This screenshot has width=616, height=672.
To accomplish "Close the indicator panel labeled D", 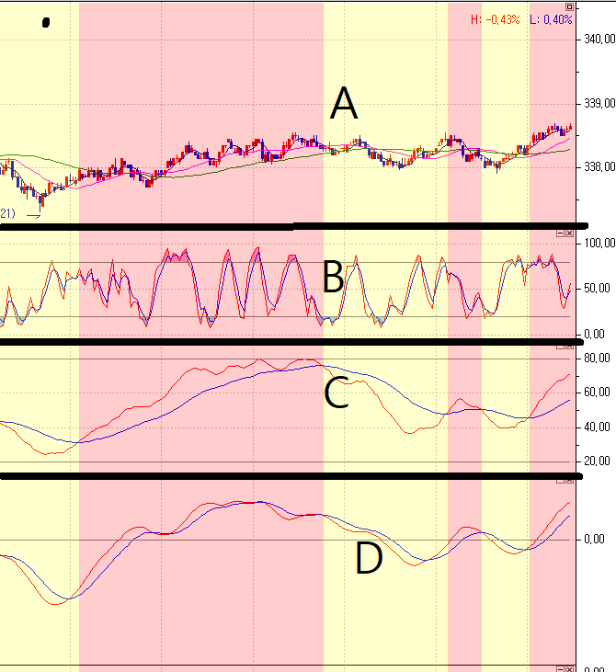I will pyautogui.click(x=570, y=481).
